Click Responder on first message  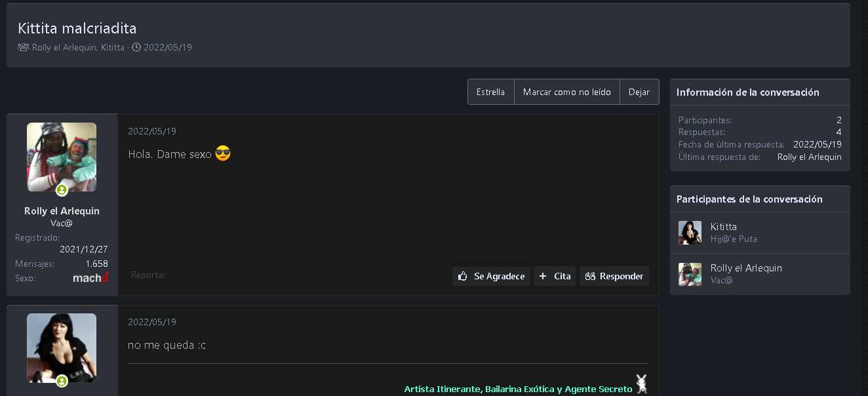click(x=614, y=276)
